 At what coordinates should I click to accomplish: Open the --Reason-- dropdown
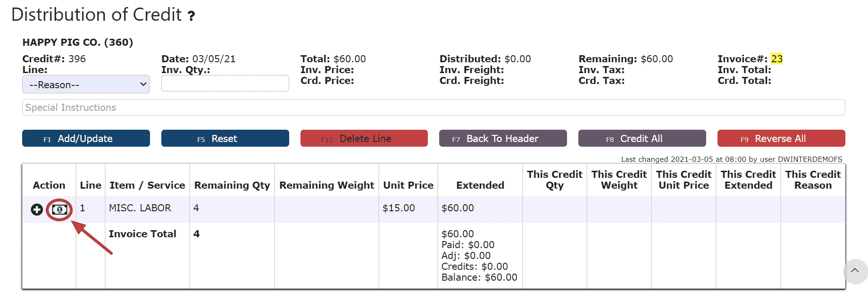(86, 84)
